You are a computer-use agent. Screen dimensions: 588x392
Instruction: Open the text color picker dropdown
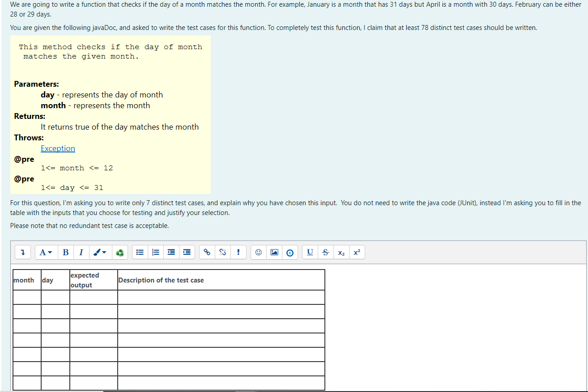click(99, 252)
